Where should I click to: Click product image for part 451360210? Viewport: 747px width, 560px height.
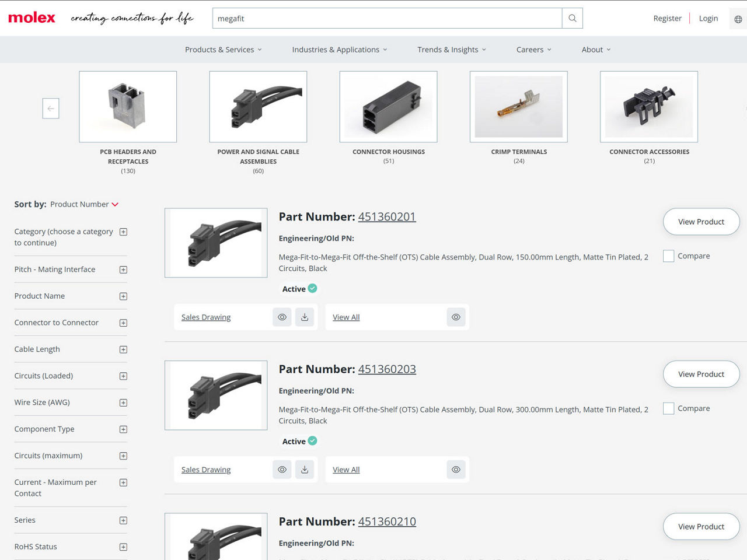pos(216,537)
